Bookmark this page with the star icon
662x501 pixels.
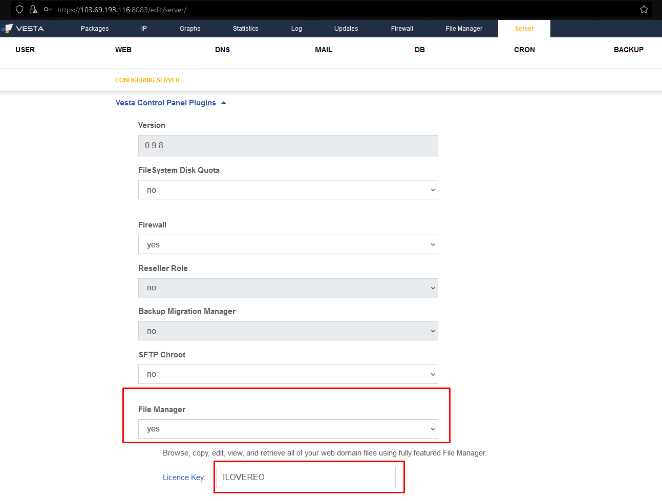[x=644, y=9]
